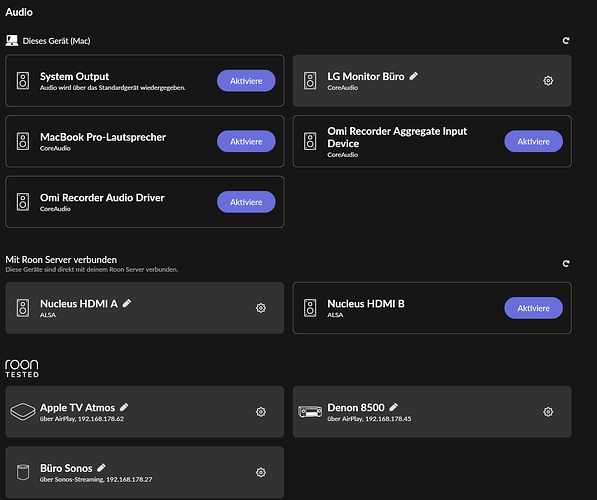Rename Apple TV Atmos with pencil icon
Viewport: 597px width, 500px height.
coord(124,407)
